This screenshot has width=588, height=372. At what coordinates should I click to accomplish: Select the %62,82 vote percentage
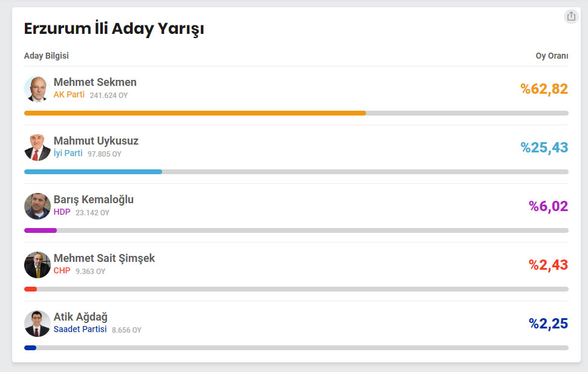544,89
